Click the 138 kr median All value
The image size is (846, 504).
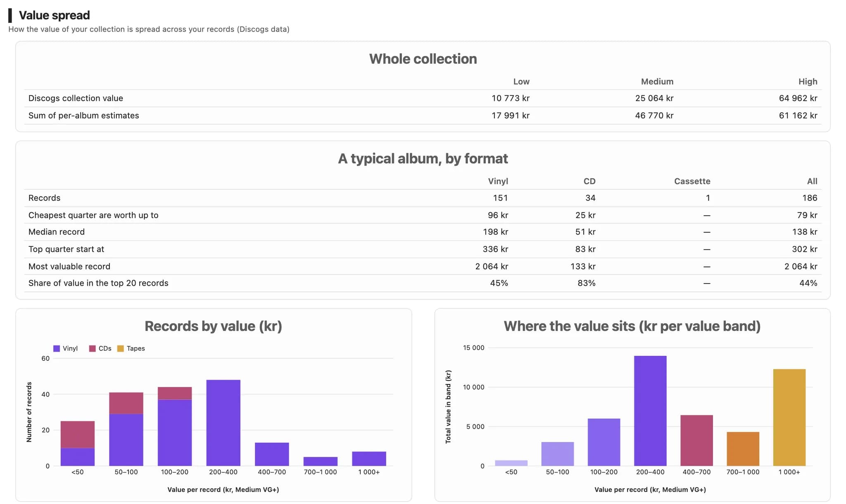coord(805,232)
